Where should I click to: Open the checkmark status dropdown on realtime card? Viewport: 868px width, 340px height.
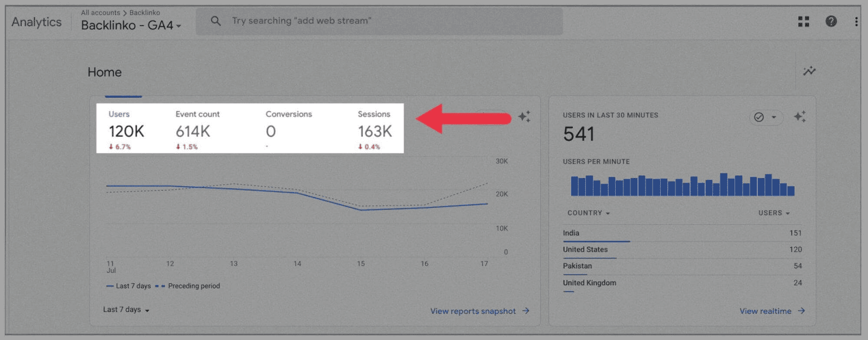[x=766, y=117]
